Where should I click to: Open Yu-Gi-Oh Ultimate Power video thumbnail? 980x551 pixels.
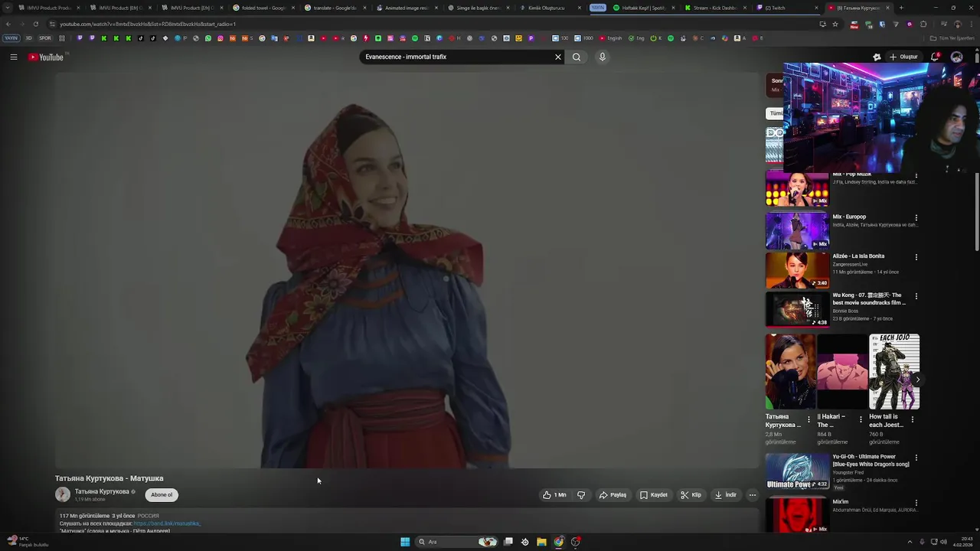(797, 471)
